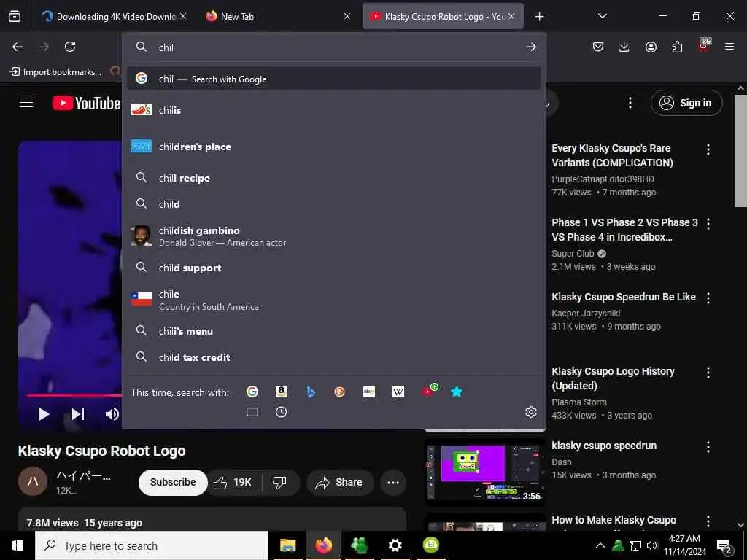Reload the current page
The image size is (747, 560).
pyautogui.click(x=70, y=47)
